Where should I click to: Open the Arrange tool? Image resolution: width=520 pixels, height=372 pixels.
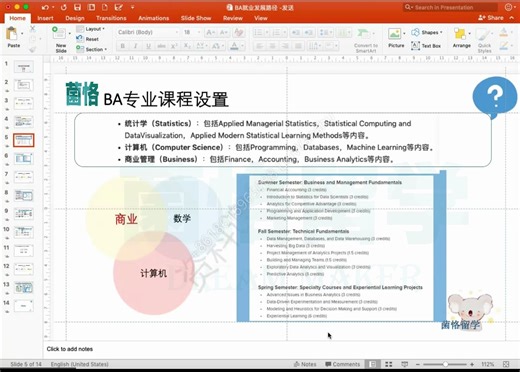click(462, 38)
